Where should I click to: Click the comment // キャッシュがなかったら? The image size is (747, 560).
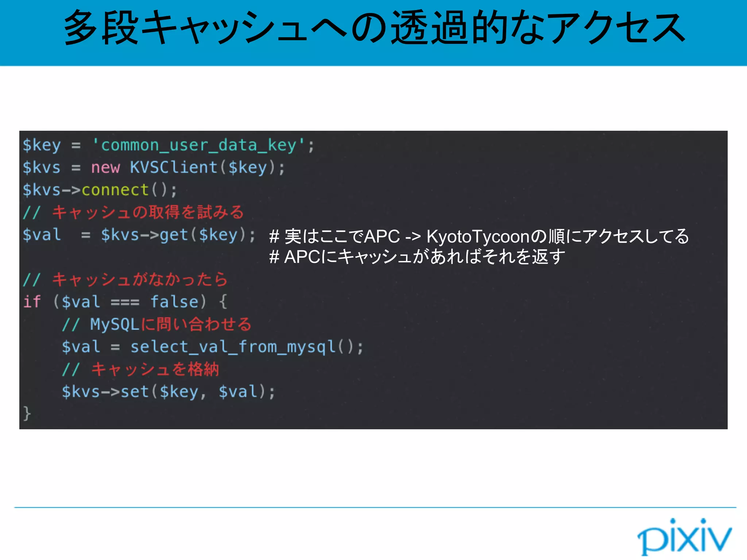[125, 280]
